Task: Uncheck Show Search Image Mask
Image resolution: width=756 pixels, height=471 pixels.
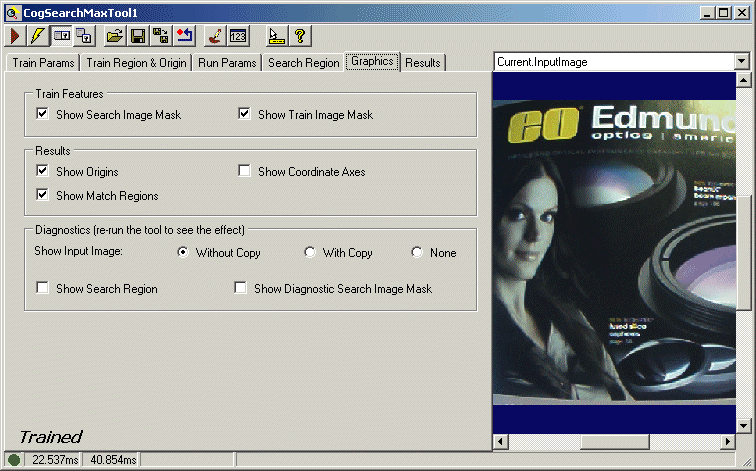Action: point(42,114)
